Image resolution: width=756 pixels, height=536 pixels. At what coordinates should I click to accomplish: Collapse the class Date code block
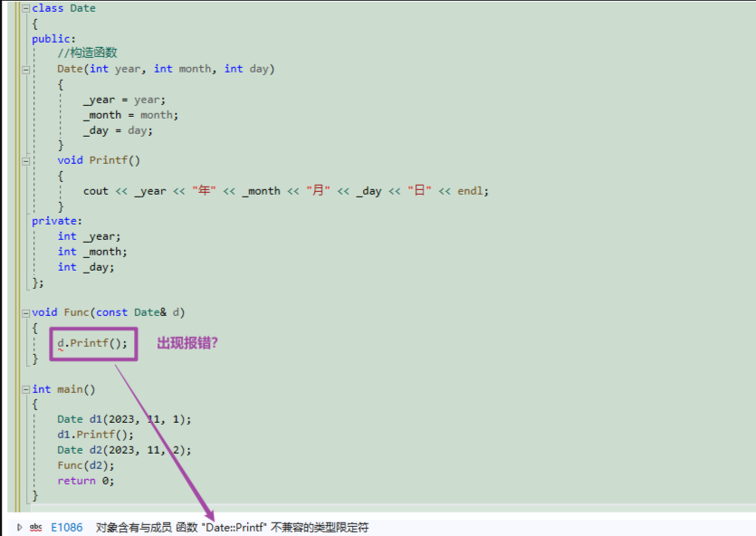(26, 8)
